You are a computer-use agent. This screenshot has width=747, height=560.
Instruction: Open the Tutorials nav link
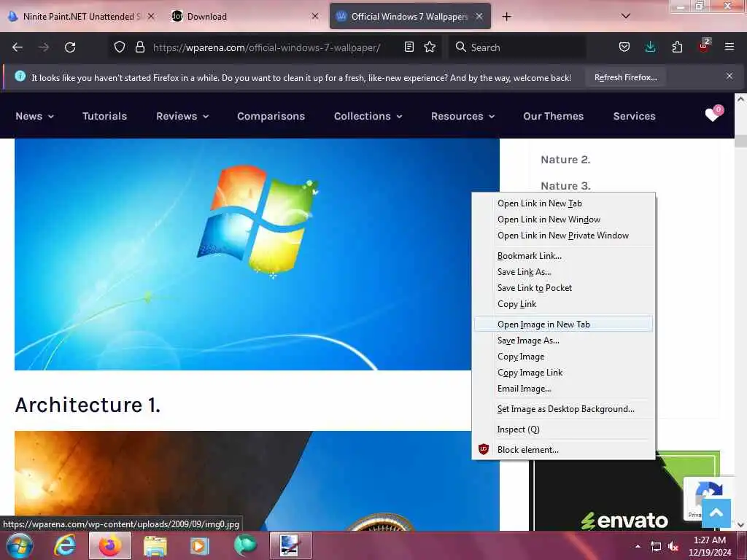coord(105,116)
